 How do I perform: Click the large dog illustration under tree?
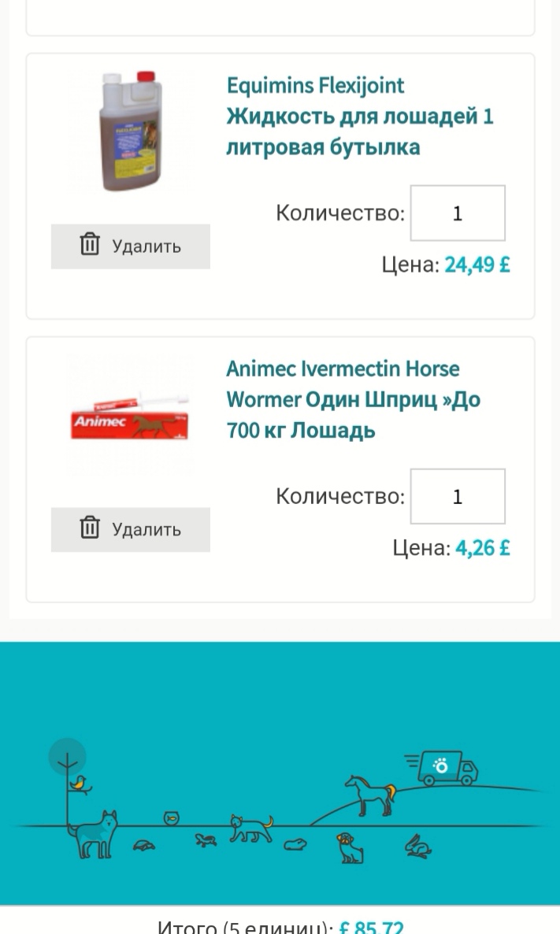click(x=93, y=833)
